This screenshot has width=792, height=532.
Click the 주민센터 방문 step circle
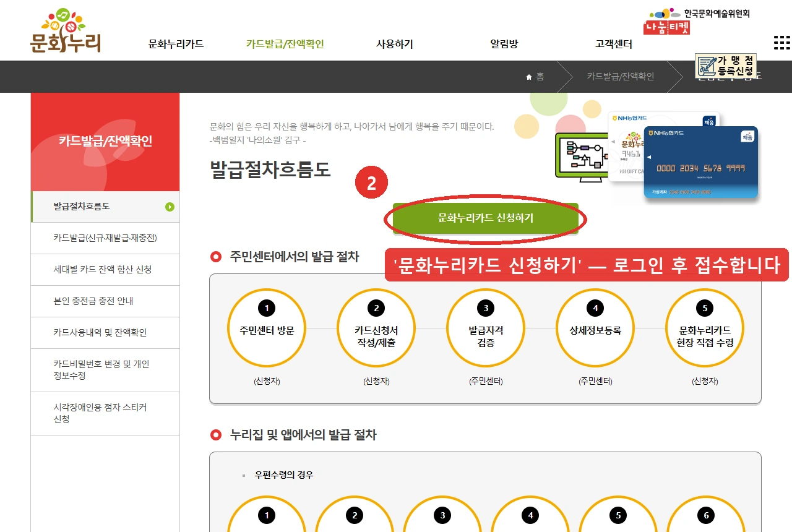coord(267,328)
